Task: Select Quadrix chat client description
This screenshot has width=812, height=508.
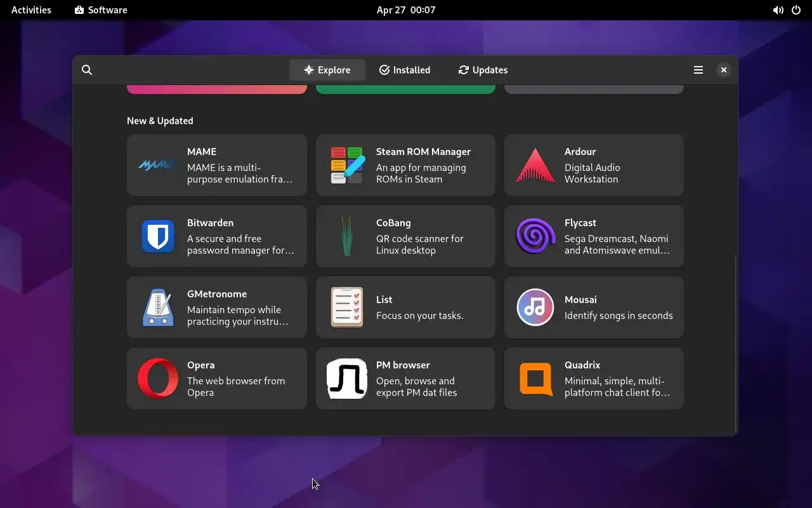Action: point(617,387)
